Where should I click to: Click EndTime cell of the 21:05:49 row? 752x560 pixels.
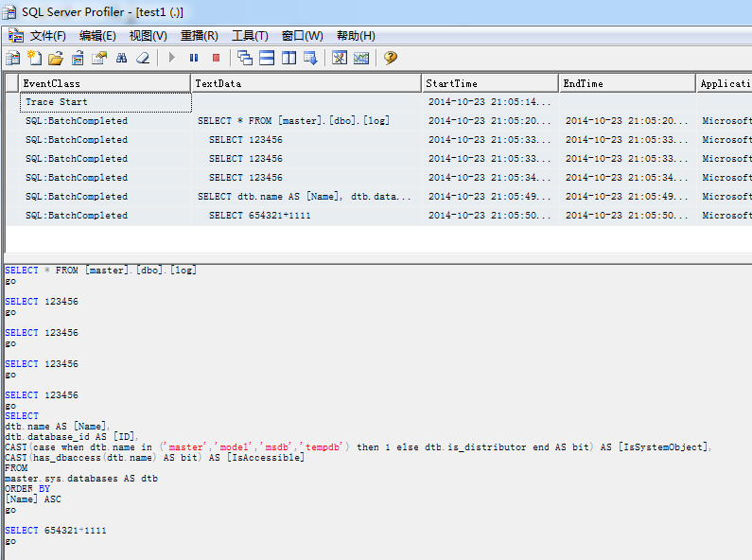(x=627, y=197)
